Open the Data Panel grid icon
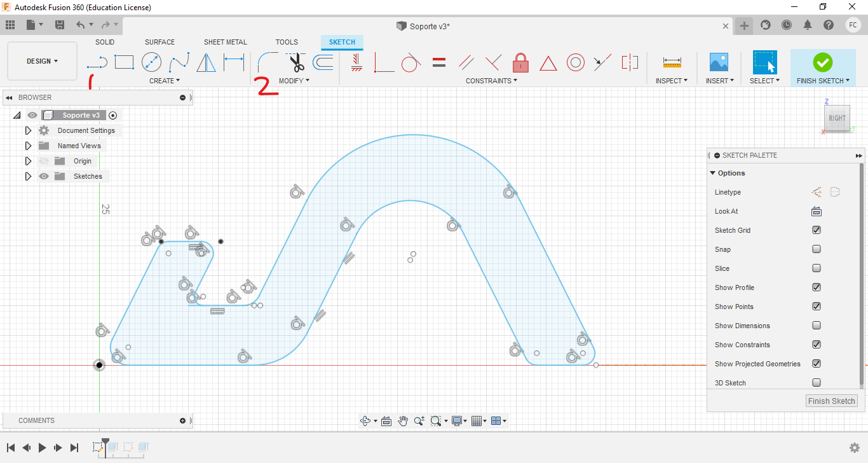The height and width of the screenshot is (463, 868). (x=10, y=25)
